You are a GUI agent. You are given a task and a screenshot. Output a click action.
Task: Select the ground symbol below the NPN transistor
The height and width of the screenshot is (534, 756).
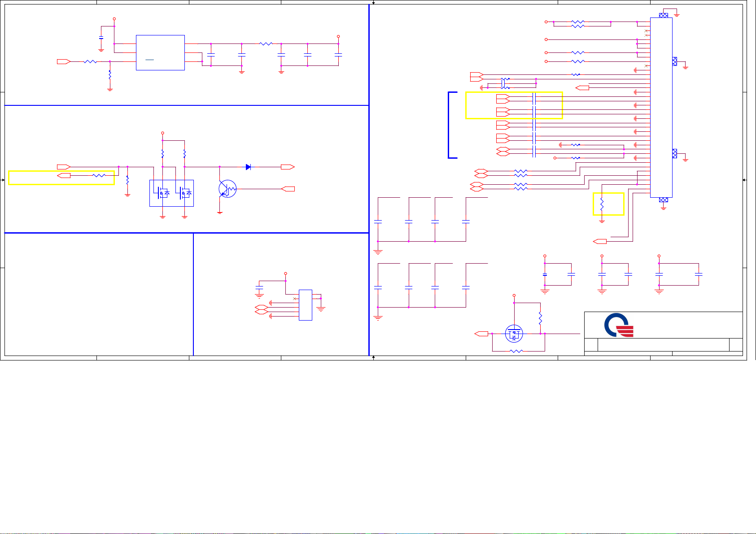[x=220, y=213]
